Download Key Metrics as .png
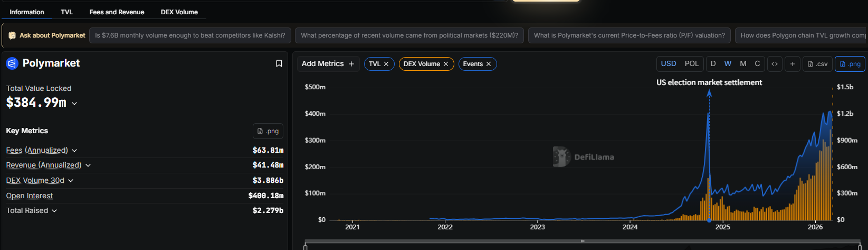Viewport: 868px width, 250px height. 268,131
